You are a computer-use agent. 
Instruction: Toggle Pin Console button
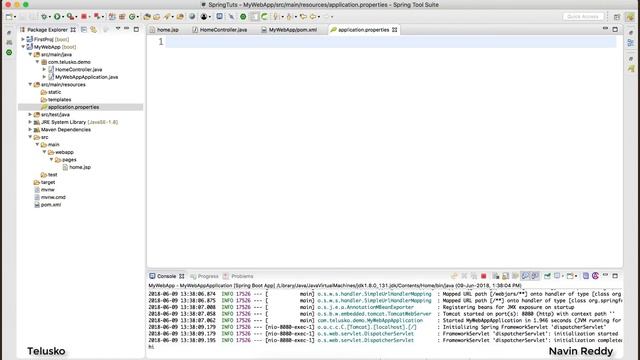pos(547,276)
